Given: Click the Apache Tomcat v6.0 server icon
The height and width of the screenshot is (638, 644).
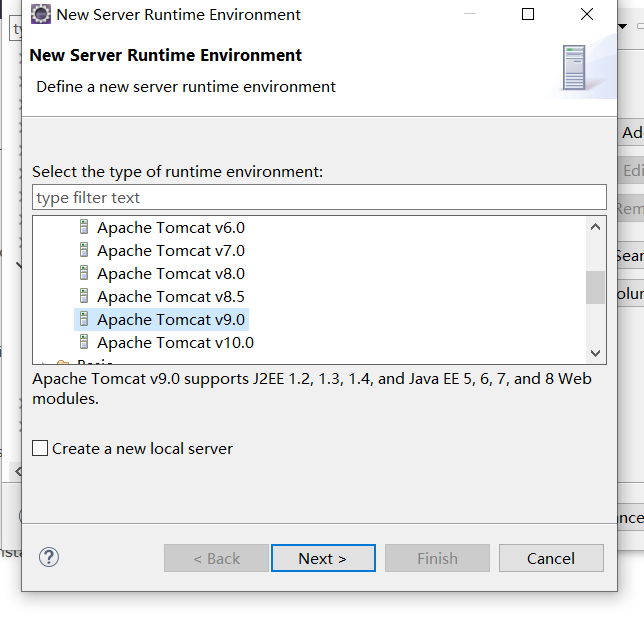Looking at the screenshot, I should pos(84,227).
